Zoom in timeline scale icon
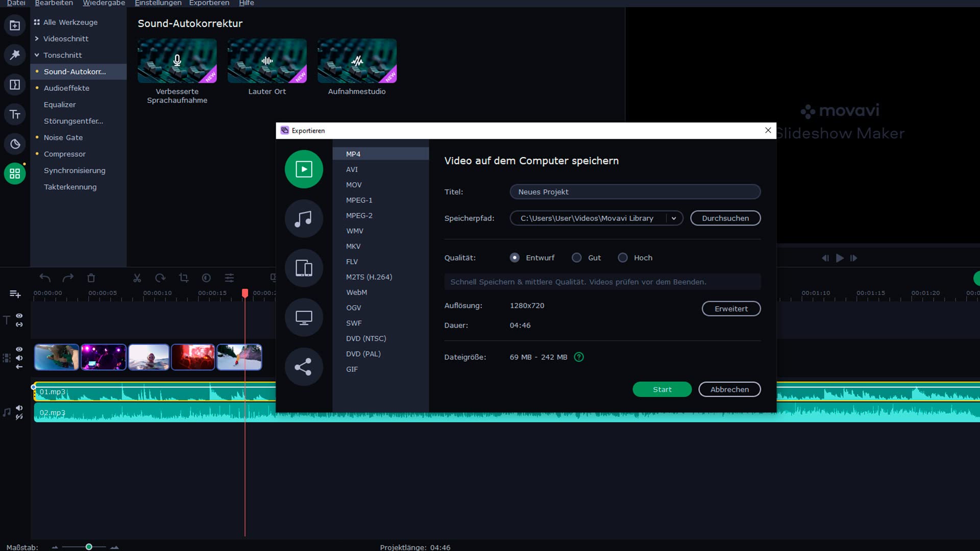Viewport: 980px width, 551px height. click(x=114, y=547)
